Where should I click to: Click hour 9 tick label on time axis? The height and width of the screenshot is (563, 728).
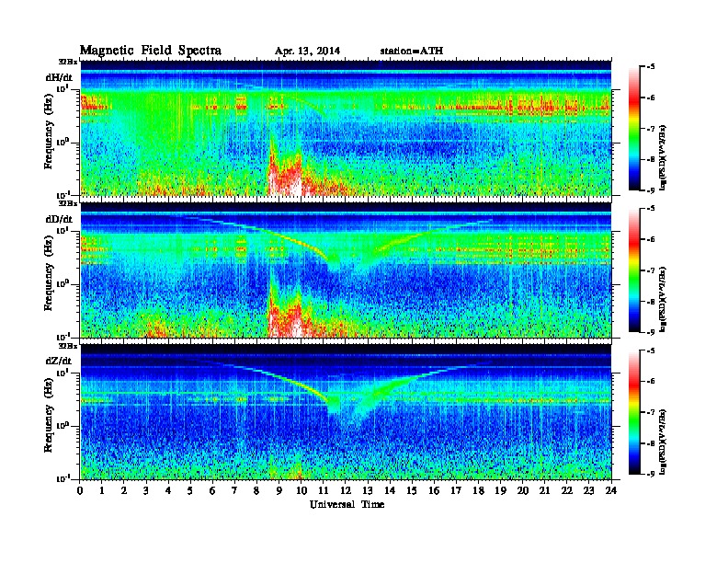pos(279,491)
